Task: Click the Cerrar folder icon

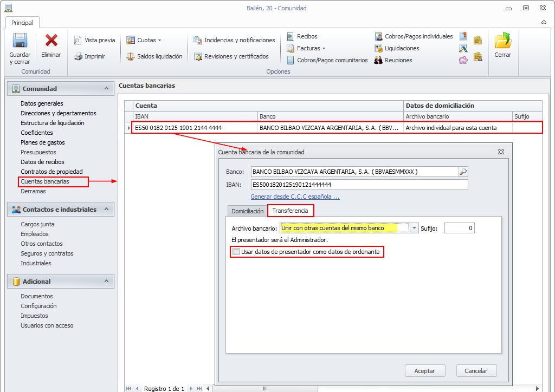Action: coord(503,40)
